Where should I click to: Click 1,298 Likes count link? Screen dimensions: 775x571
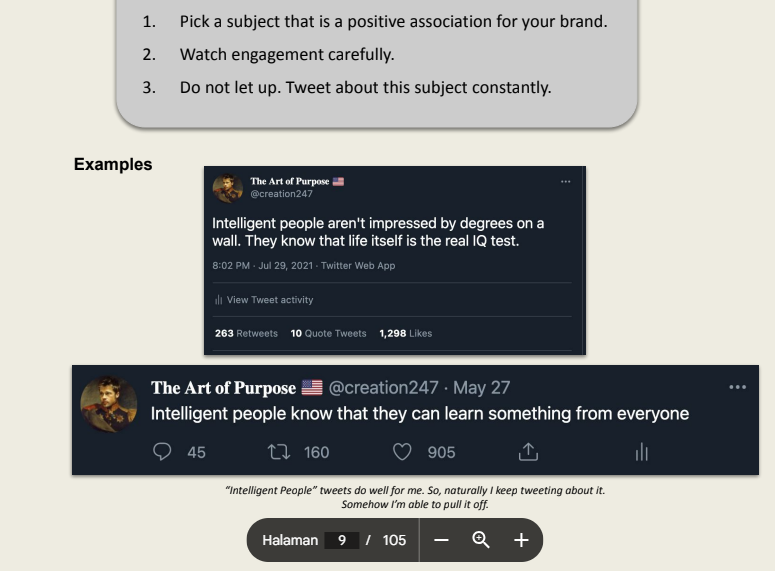tap(406, 333)
